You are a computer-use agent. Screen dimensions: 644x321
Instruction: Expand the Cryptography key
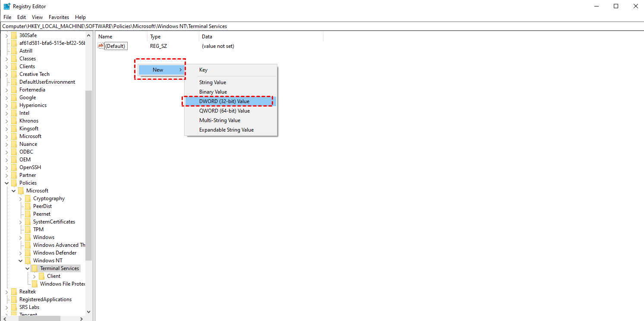(x=21, y=198)
